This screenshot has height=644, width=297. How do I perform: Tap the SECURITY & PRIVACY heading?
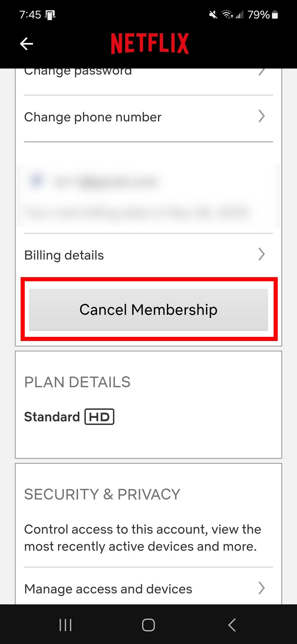[x=101, y=494]
